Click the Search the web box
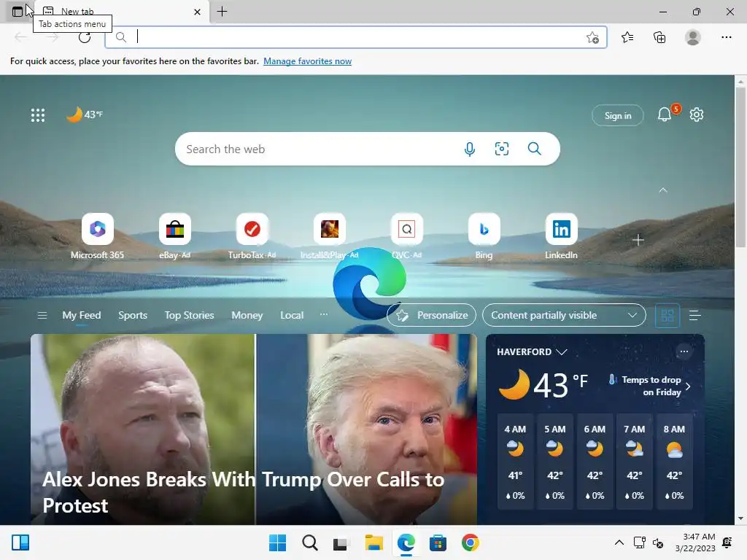This screenshot has height=560, width=747. [x=368, y=149]
